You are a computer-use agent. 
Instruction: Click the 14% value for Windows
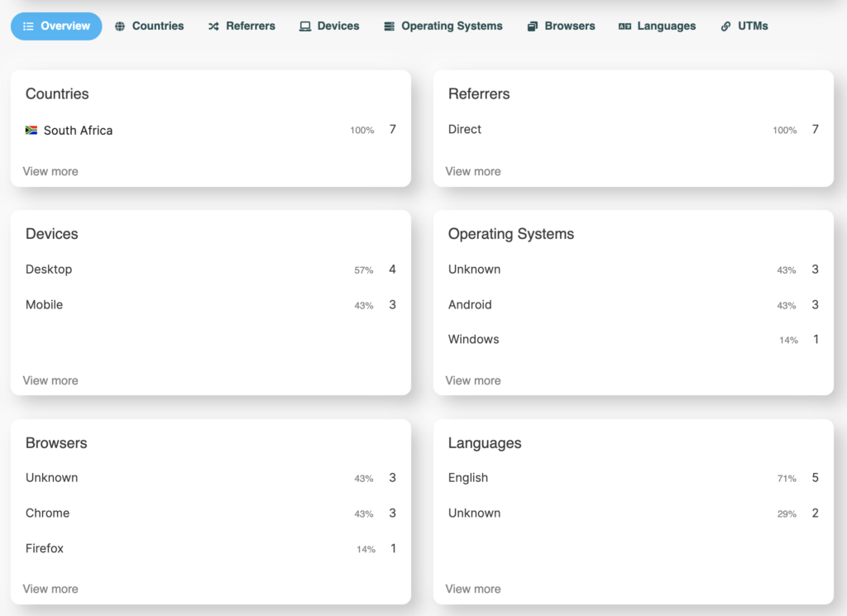tap(788, 341)
